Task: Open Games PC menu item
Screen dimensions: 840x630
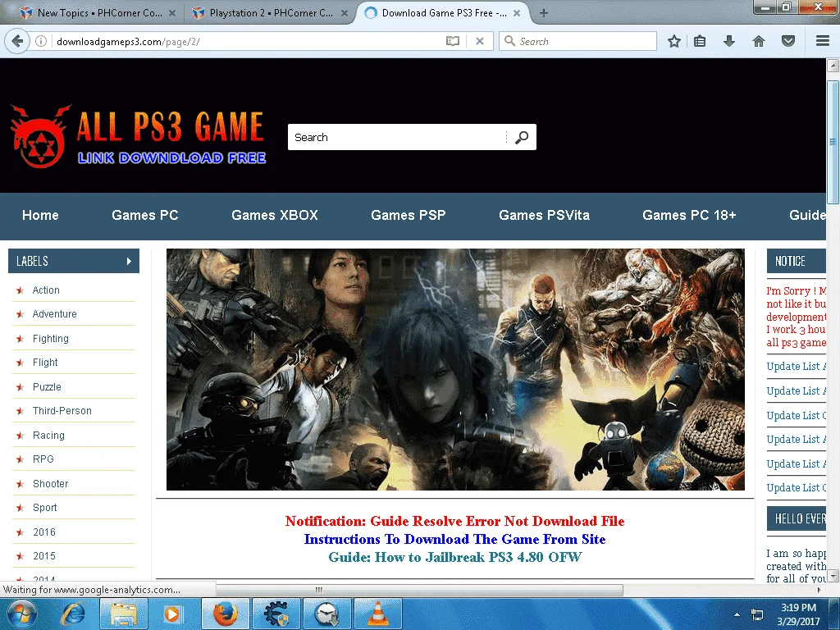Action: (144, 216)
